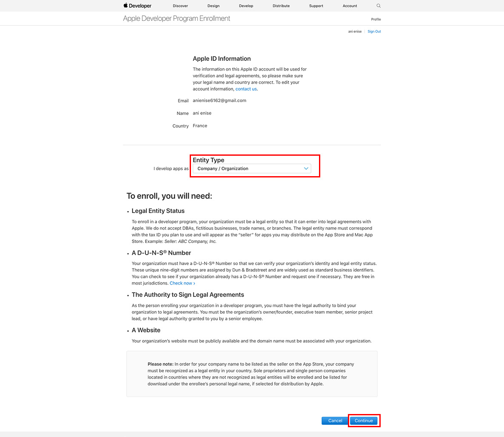Open the Discover menu
The height and width of the screenshot is (437, 504).
coord(180,6)
